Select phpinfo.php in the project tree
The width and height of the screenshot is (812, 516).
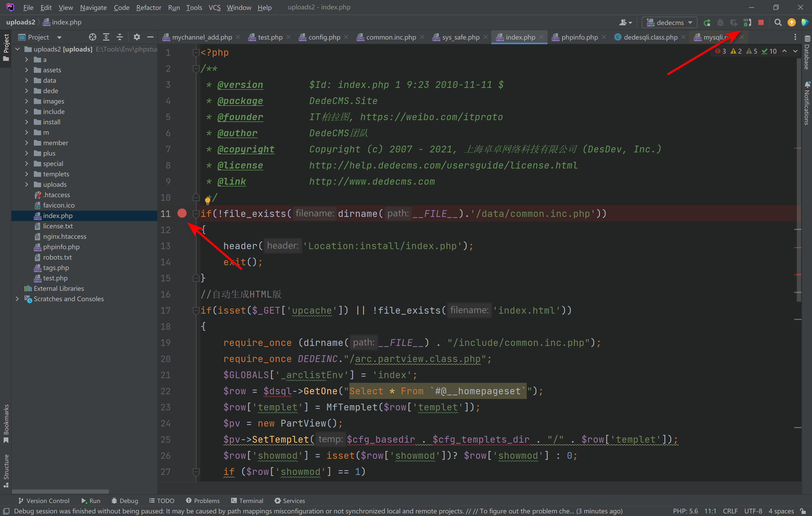[61, 247]
